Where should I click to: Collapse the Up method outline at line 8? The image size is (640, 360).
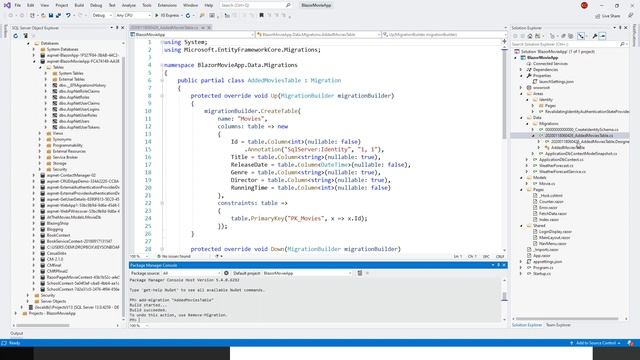pyautogui.click(x=162, y=96)
